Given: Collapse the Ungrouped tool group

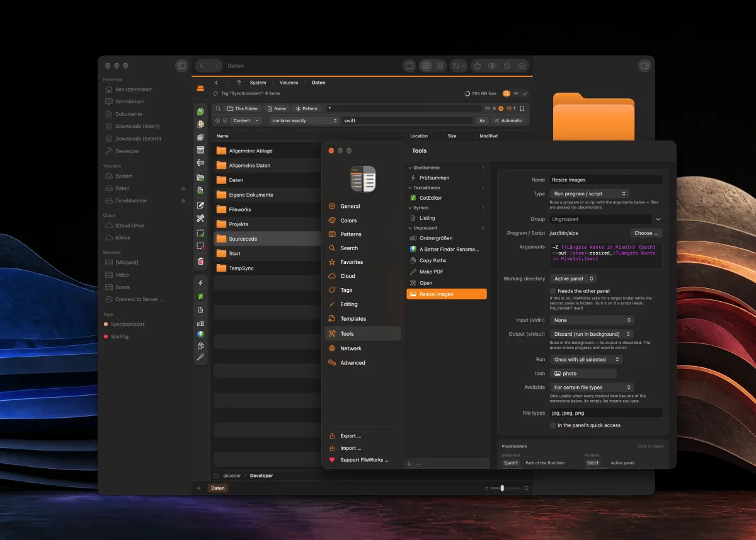Looking at the screenshot, I should tap(410, 228).
